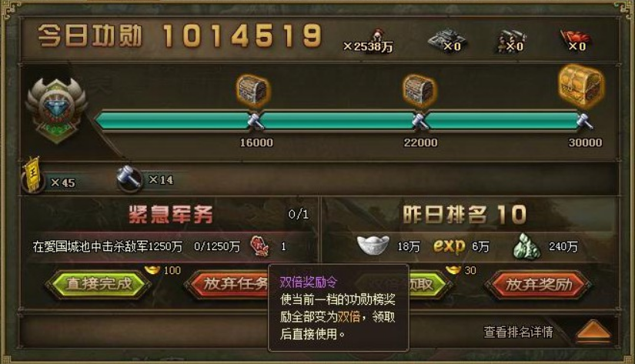The width and height of the screenshot is (635, 364).
Task: Click the diamond rank badge emblem
Action: 56,110
